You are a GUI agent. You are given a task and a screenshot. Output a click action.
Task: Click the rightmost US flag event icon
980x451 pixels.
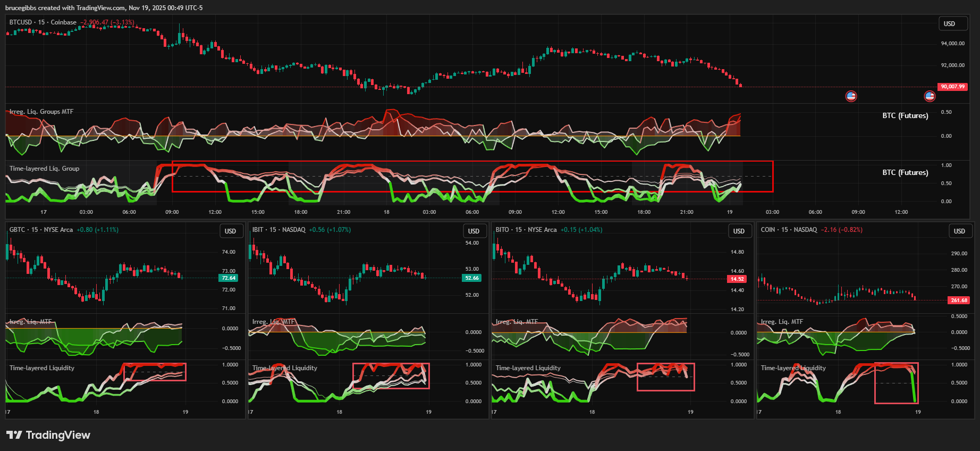point(930,96)
